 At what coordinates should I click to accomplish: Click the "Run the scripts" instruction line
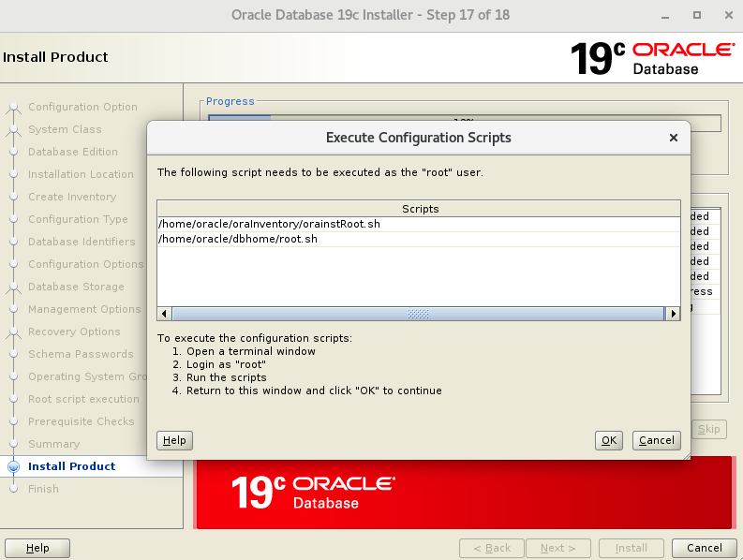click(x=226, y=377)
